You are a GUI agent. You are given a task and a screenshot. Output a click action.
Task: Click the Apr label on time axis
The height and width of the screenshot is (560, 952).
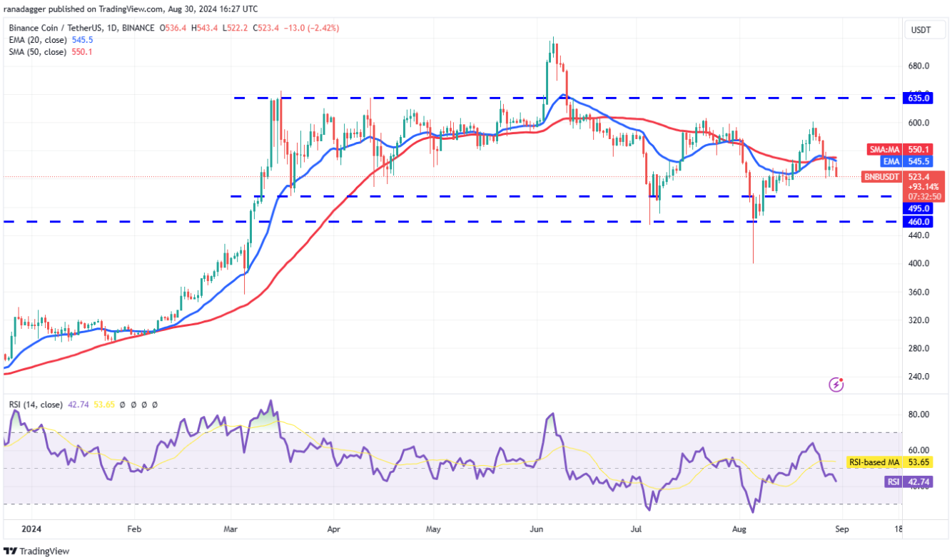pyautogui.click(x=333, y=530)
